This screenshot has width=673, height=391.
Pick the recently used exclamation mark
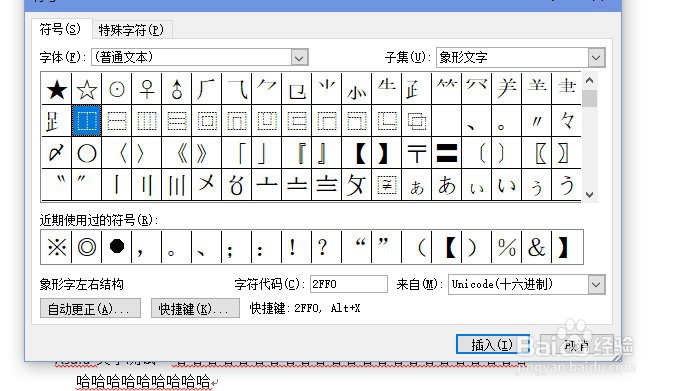(x=297, y=247)
